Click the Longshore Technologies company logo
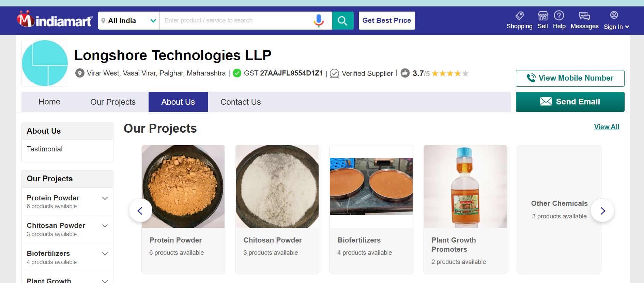The height and width of the screenshot is (283, 644). coord(45,63)
